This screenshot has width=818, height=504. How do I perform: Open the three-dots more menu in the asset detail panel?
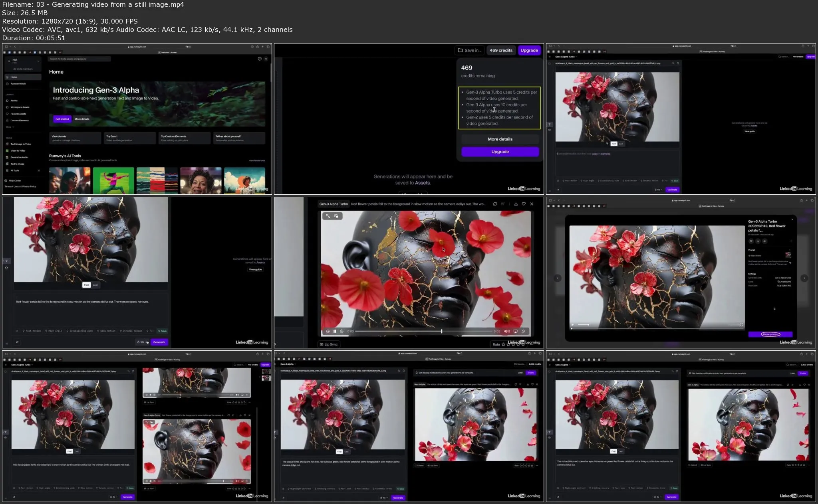click(791, 241)
